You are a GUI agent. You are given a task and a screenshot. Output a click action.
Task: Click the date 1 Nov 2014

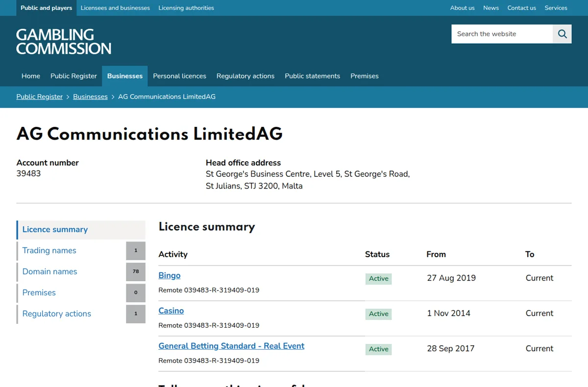tap(449, 313)
